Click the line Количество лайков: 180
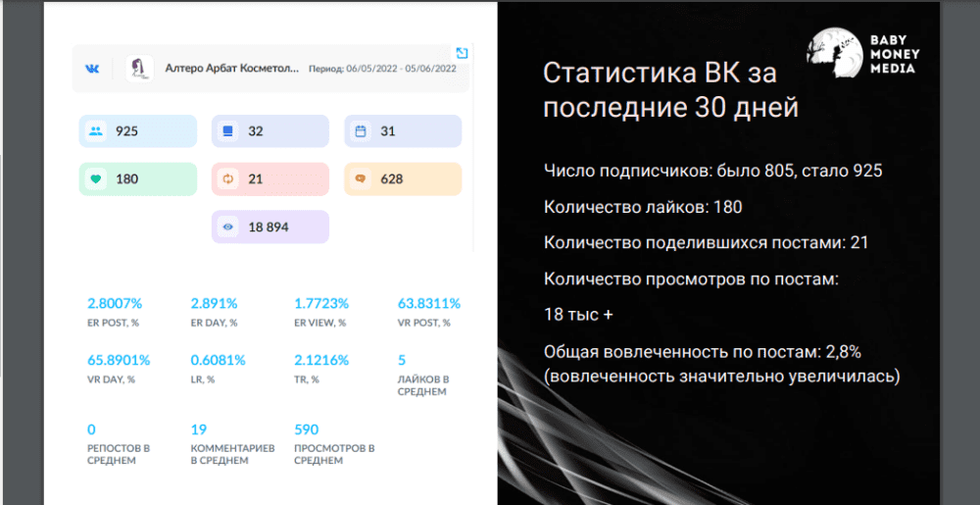 pyautogui.click(x=643, y=207)
